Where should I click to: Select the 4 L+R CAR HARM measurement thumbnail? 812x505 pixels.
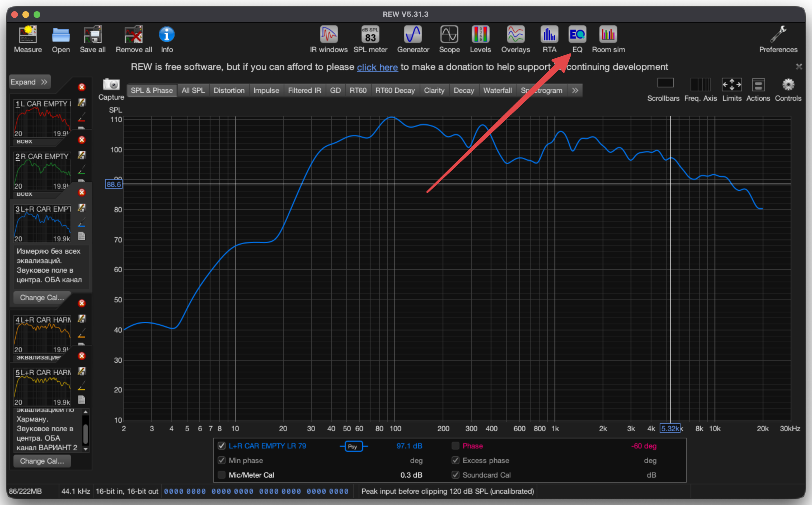(x=42, y=334)
